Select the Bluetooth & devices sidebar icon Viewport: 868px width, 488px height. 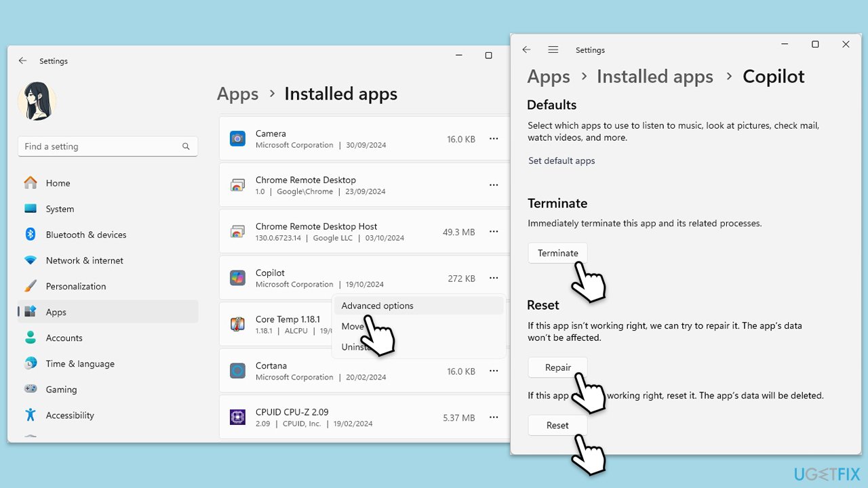tap(31, 235)
